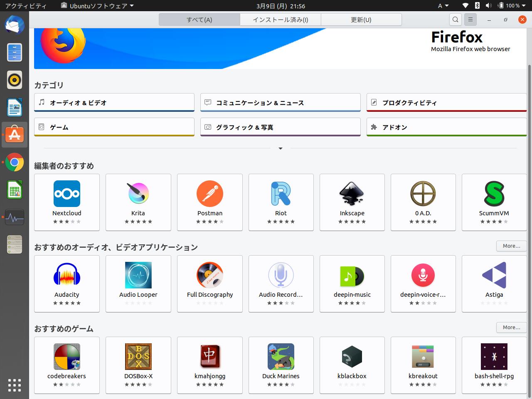Click the Duck Marines icon
Image resolution: width=532 pixels, height=399 pixels.
pos(281,357)
